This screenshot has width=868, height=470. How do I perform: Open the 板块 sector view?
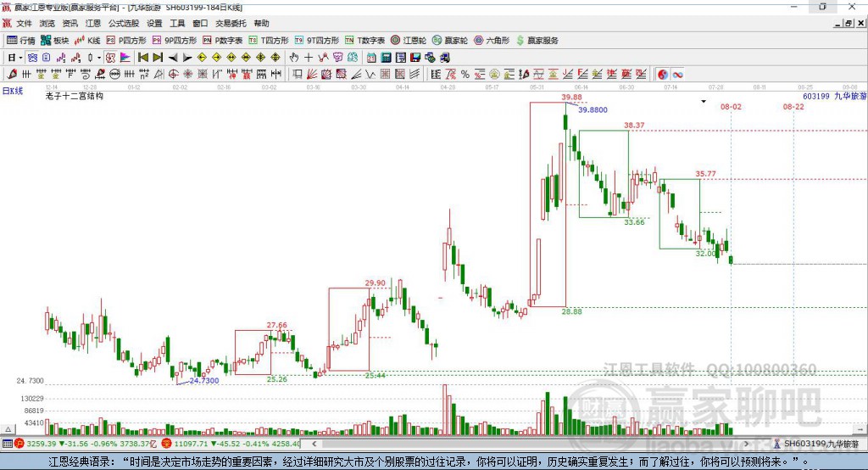[x=54, y=41]
